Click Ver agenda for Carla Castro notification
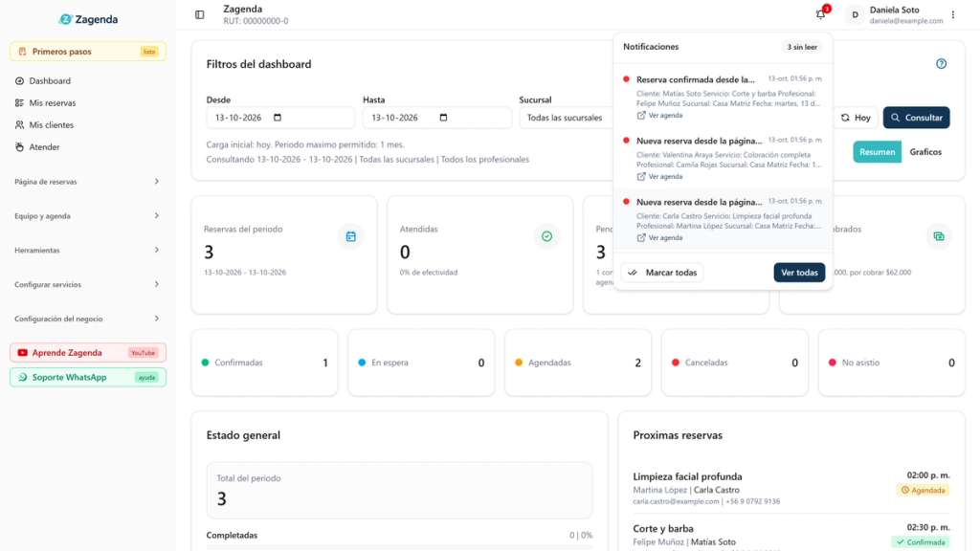The image size is (980, 551). coord(660,238)
